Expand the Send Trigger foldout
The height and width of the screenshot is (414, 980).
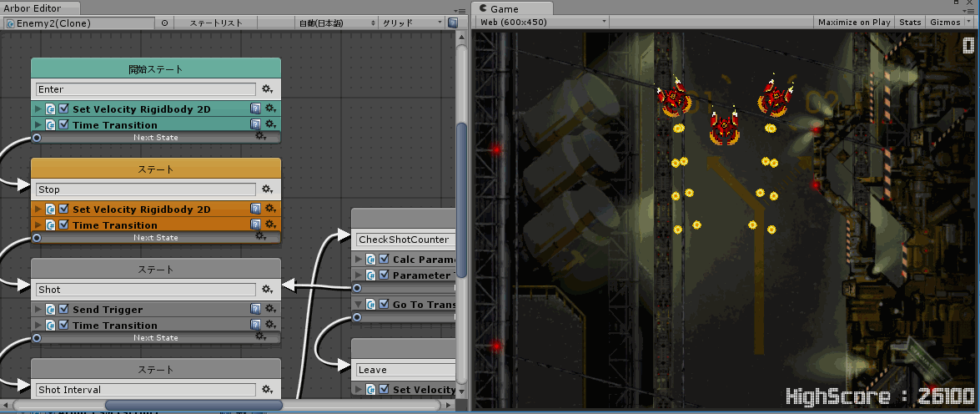[38, 309]
